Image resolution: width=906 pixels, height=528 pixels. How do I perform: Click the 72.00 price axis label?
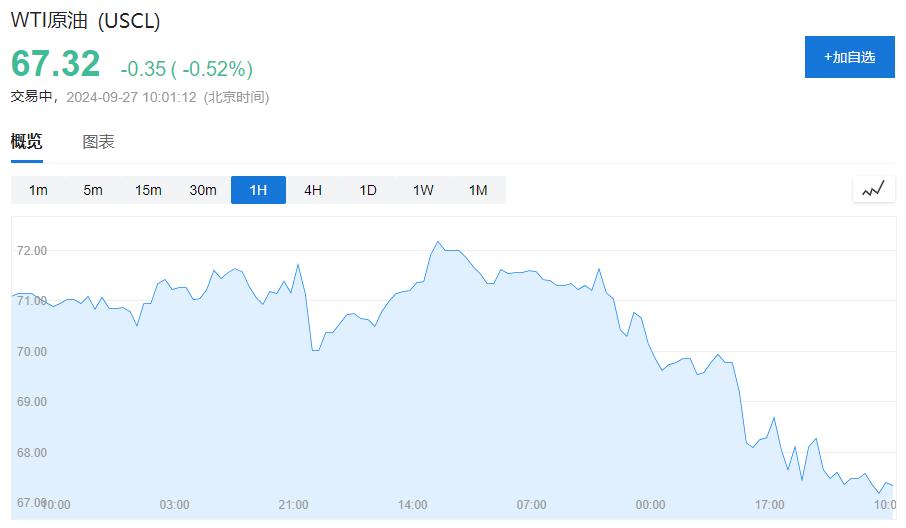(32, 251)
